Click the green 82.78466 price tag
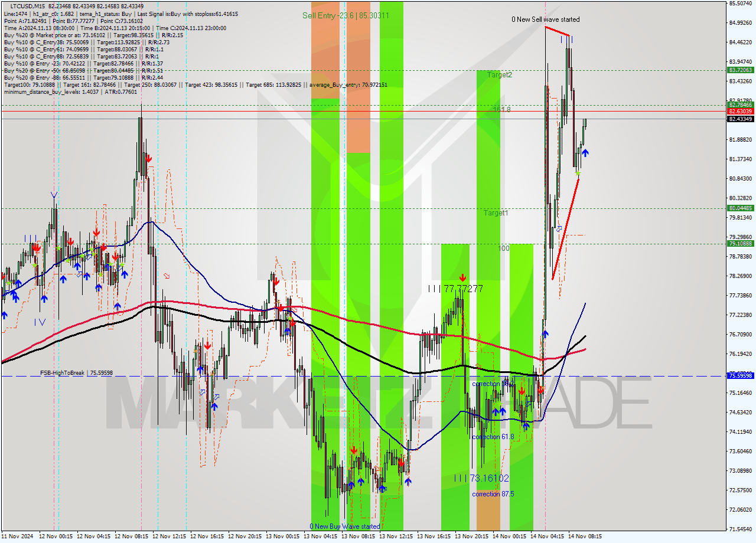 pos(740,104)
